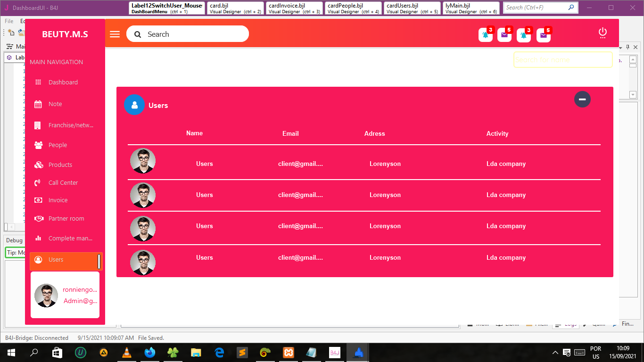The image size is (644, 362).
Task: Switch to the lyMain.bjl designer tab
Action: coord(471,8)
